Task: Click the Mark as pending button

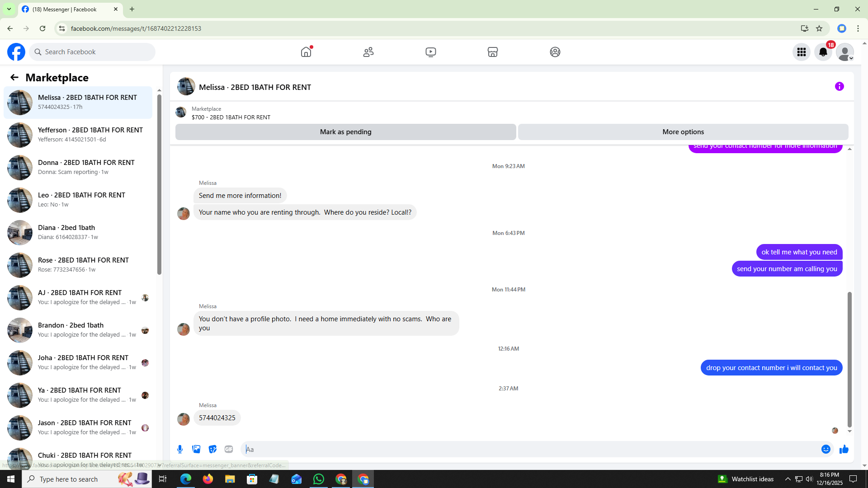Action: point(346,132)
